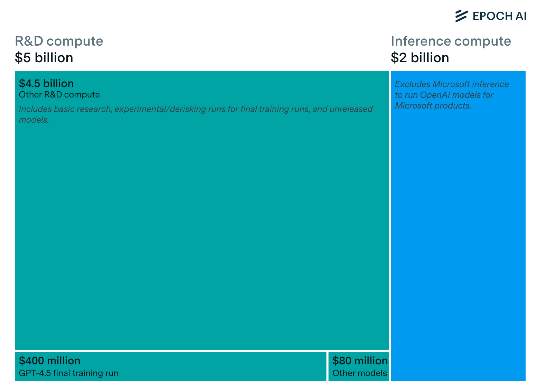Click the $2 billion inference total
537x392 pixels.
(420, 58)
